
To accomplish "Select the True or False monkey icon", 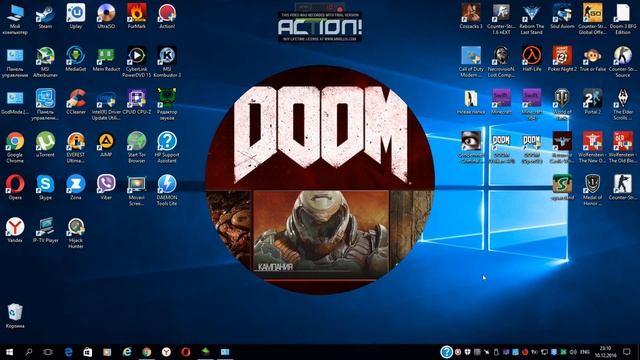I will (592, 59).
